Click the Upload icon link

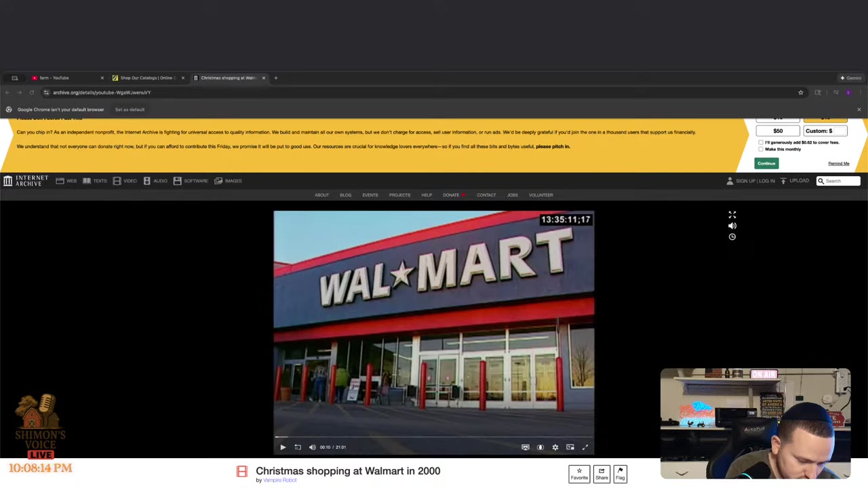[795, 181]
